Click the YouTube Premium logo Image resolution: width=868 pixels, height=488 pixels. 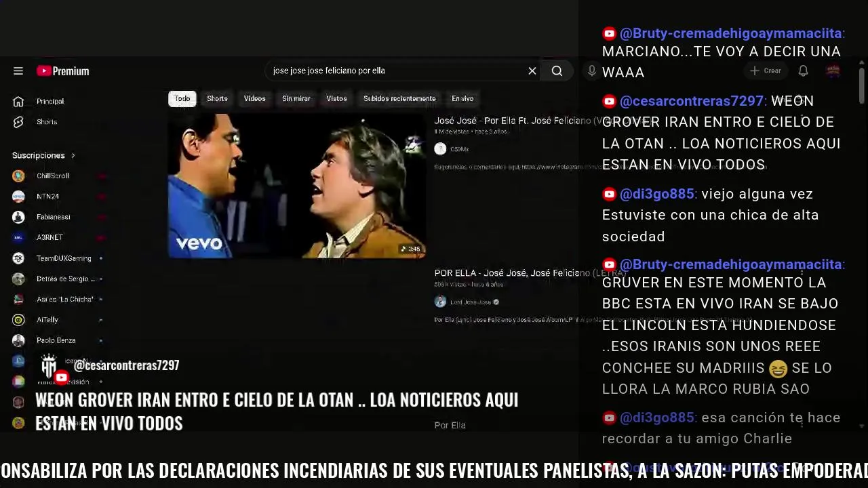63,71
